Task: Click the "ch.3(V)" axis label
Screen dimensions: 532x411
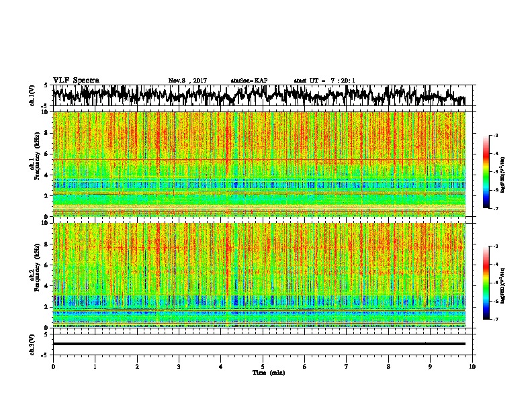Action: [32, 345]
